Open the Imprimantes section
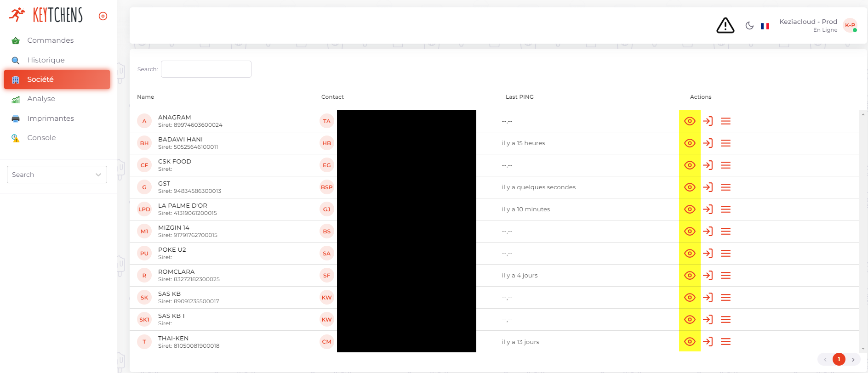The height and width of the screenshot is (373, 868). click(50, 119)
